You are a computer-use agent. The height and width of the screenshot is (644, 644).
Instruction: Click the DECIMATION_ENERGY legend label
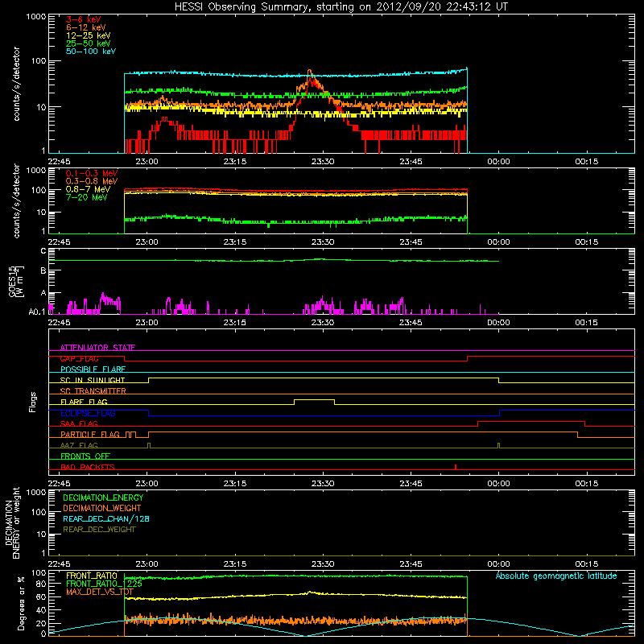click(x=103, y=497)
